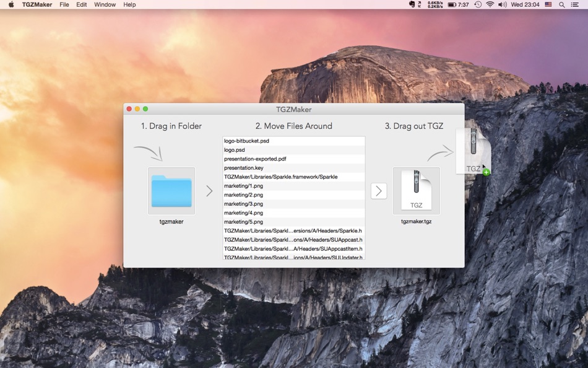This screenshot has width=588, height=368.
Task: Click the volume icon in the menu bar
Action: tap(501, 4)
